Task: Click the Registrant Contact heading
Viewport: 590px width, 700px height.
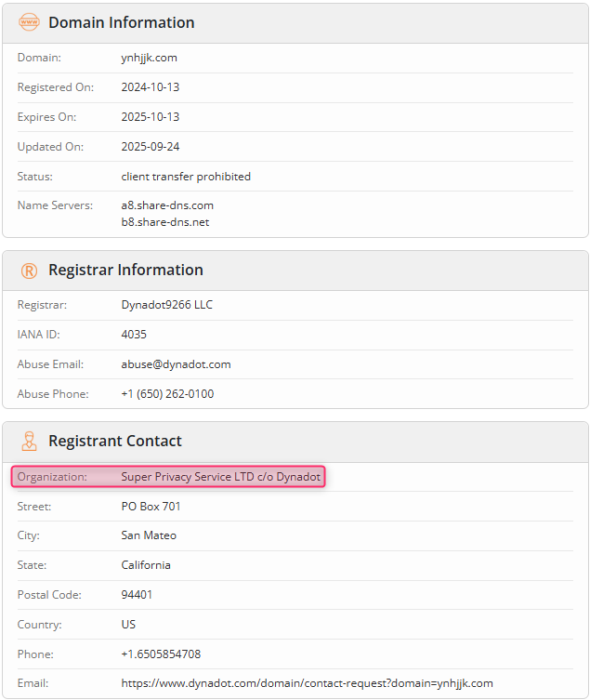Action: [115, 441]
